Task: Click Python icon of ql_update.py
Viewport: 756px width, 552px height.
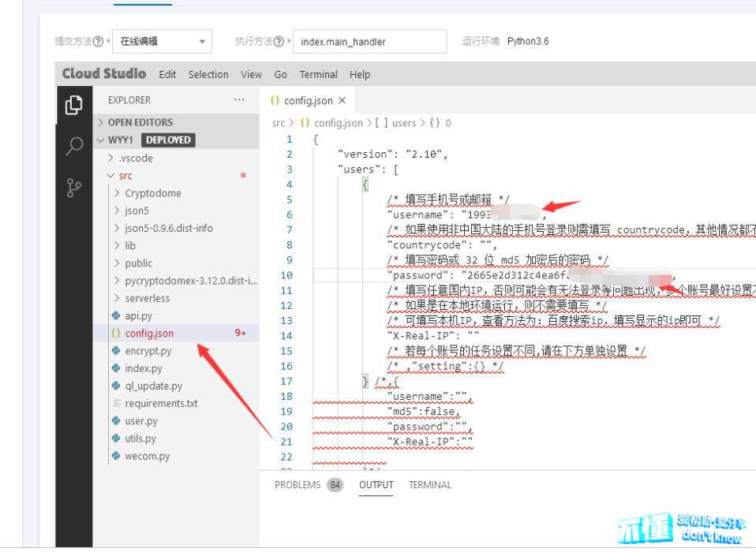Action: click(116, 386)
